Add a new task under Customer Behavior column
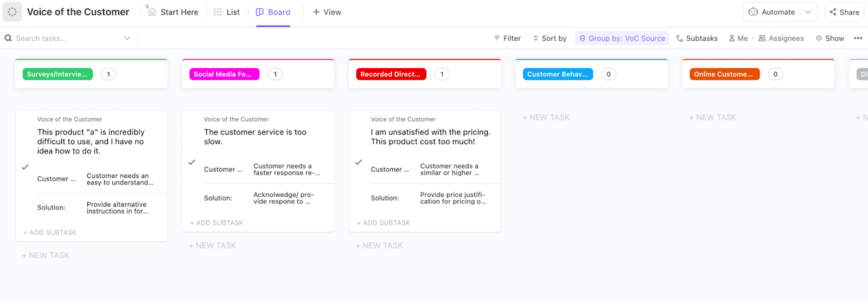 [546, 117]
